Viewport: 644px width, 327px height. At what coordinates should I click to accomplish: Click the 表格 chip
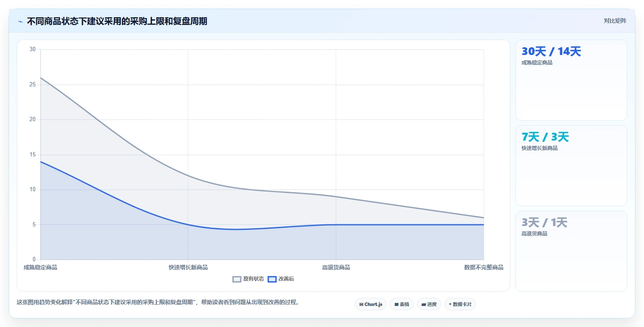click(402, 304)
